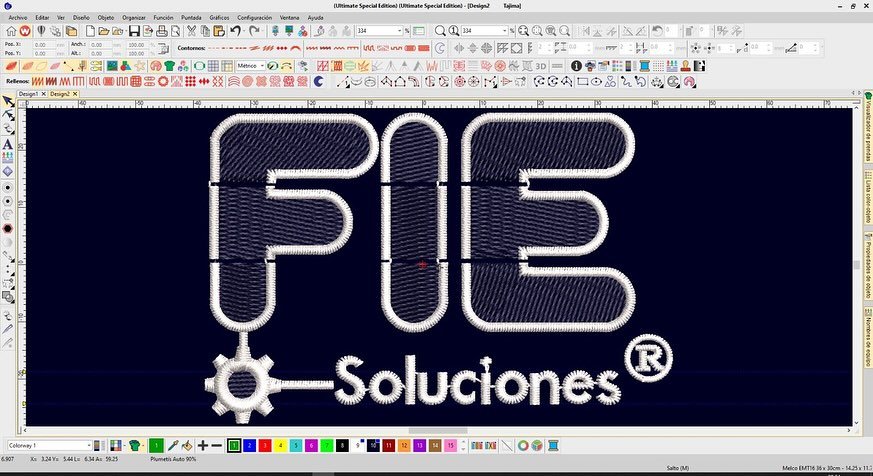Switch to the Design1 tab
The width and height of the screenshot is (873, 476).
(26, 93)
